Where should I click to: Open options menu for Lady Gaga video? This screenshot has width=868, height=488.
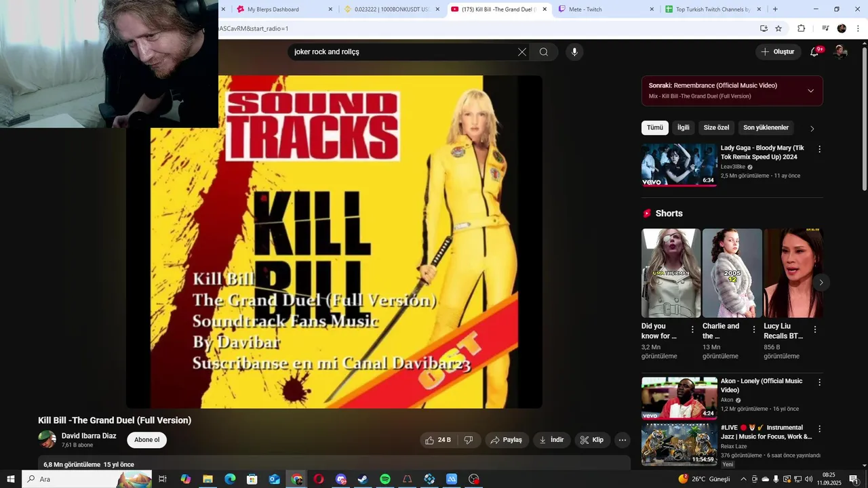819,149
